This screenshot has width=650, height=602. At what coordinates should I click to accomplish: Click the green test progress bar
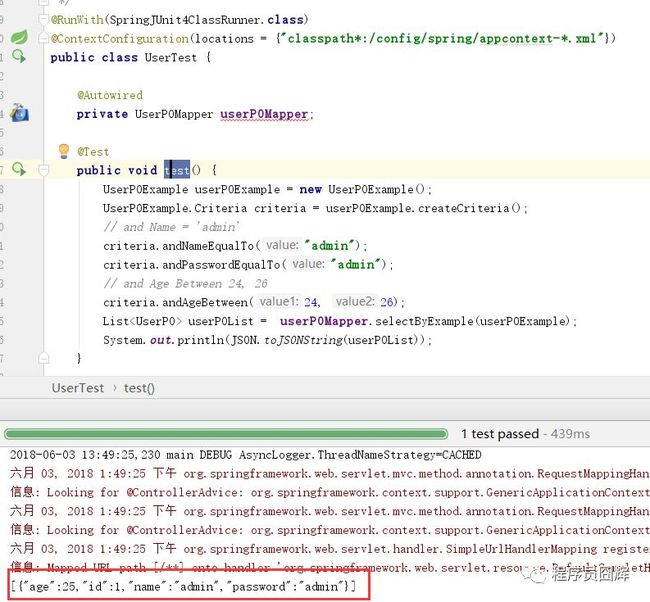tap(226, 434)
